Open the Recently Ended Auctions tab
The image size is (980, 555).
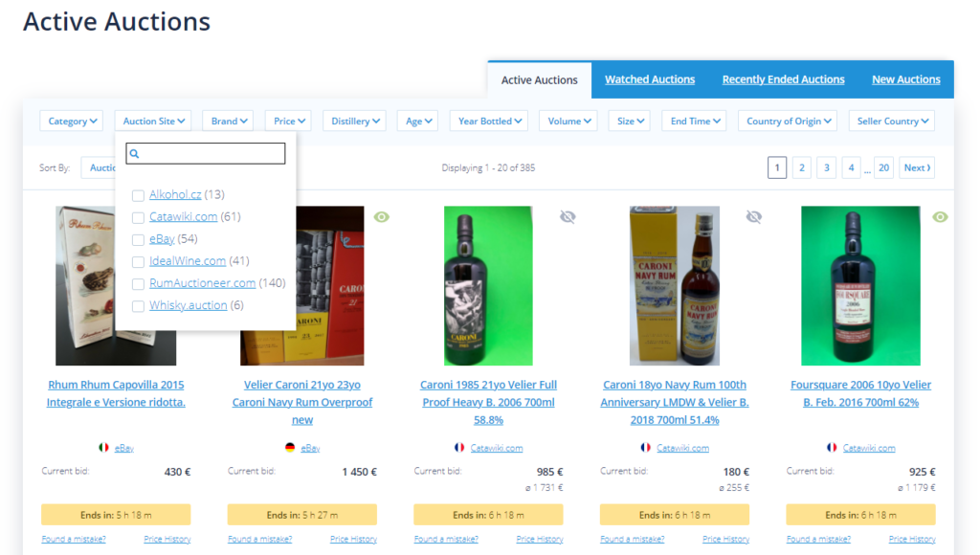click(x=783, y=79)
